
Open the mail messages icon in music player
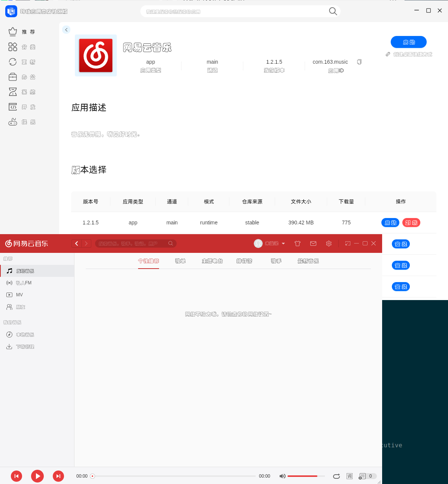[x=313, y=243]
